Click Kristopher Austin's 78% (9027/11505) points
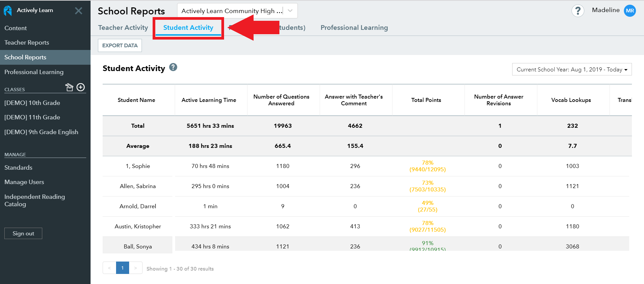 (x=427, y=226)
